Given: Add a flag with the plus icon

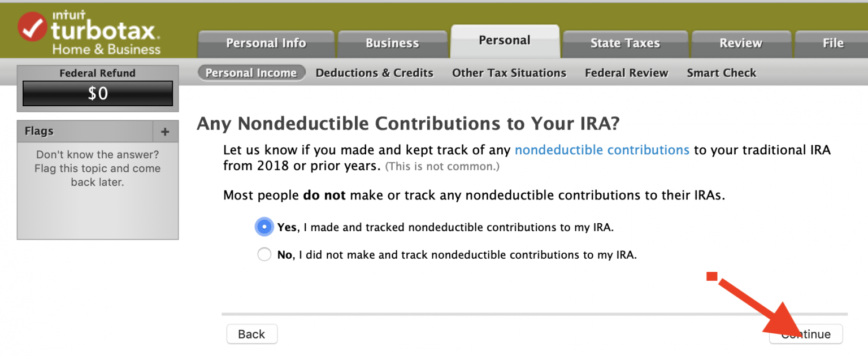Looking at the screenshot, I should point(165,132).
